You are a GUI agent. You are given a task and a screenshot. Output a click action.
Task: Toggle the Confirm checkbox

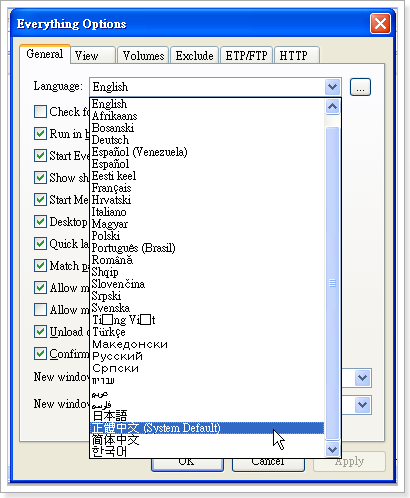point(40,353)
